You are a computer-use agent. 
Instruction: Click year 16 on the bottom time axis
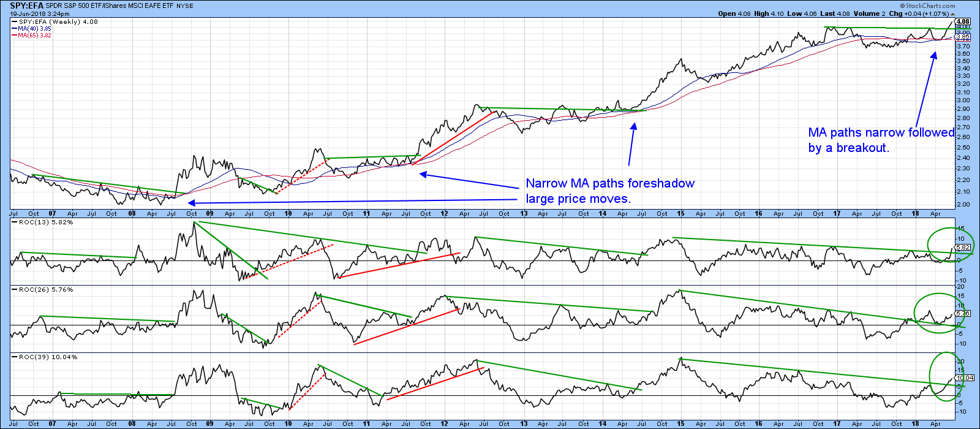[758, 423]
